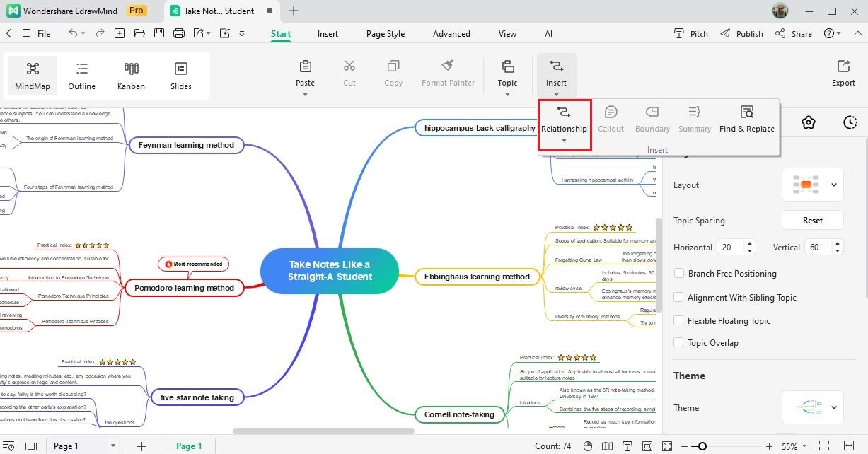Click the Publish button

pos(741,33)
